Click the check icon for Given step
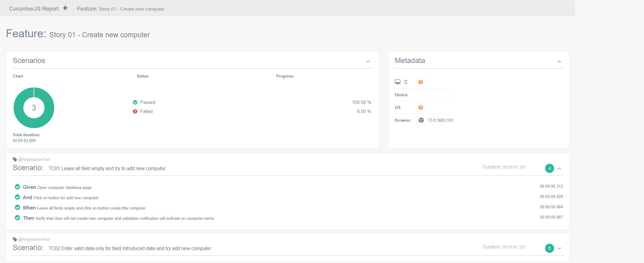The image size is (644, 263). (17, 187)
